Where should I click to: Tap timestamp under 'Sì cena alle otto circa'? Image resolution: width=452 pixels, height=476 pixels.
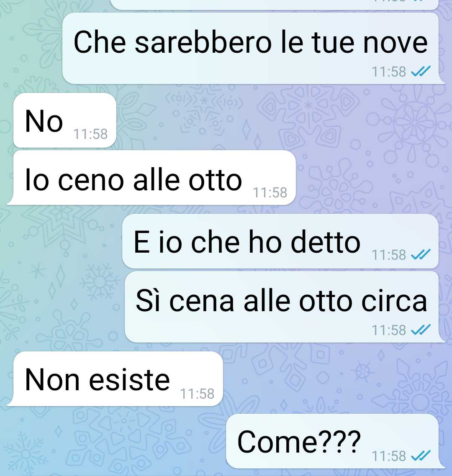click(x=389, y=330)
